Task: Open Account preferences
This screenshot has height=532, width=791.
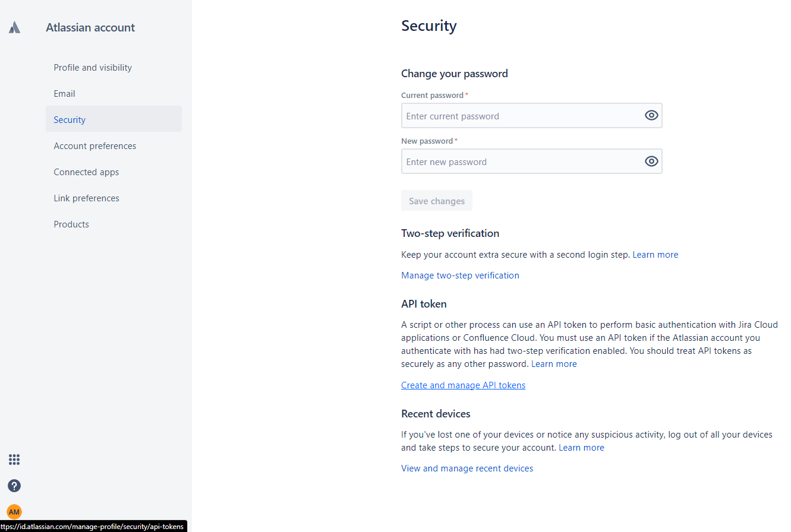Action: coord(114,146)
